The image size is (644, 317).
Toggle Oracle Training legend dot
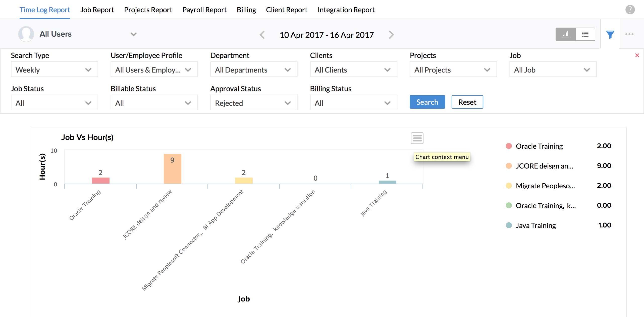509,146
